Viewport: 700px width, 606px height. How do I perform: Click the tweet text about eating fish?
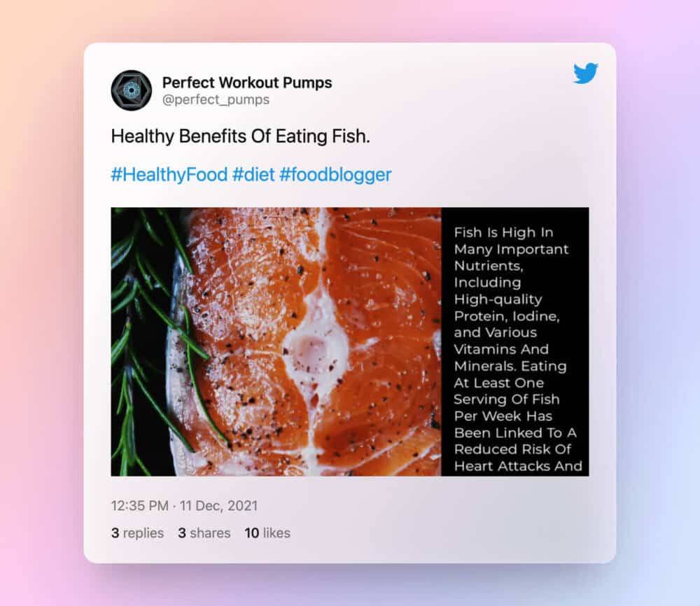click(241, 136)
